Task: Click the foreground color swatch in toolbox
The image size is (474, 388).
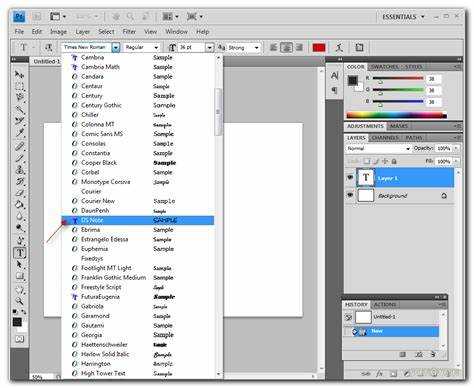Action: [17, 322]
